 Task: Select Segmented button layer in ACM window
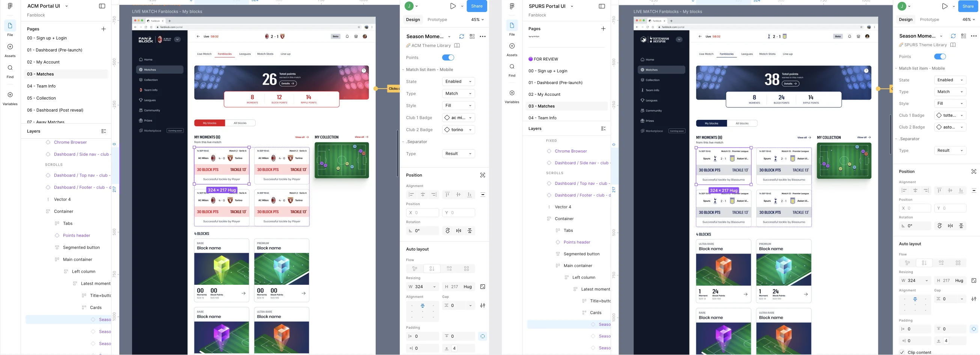point(81,248)
